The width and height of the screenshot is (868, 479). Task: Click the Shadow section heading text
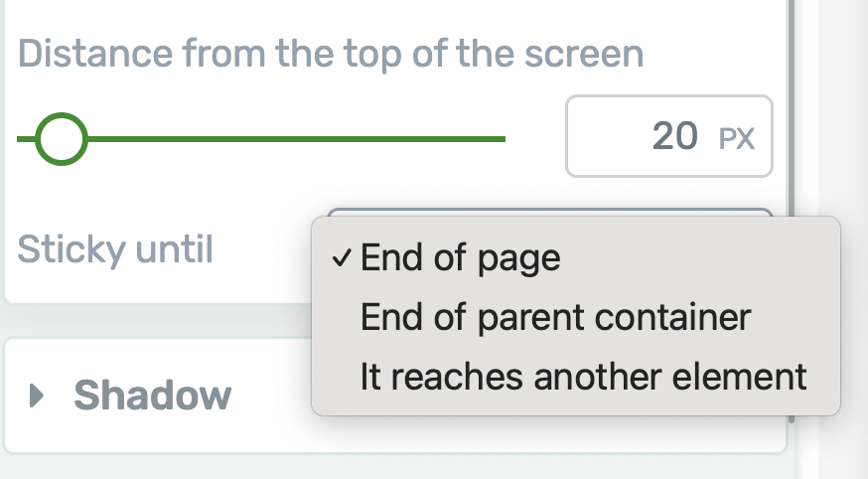(152, 396)
